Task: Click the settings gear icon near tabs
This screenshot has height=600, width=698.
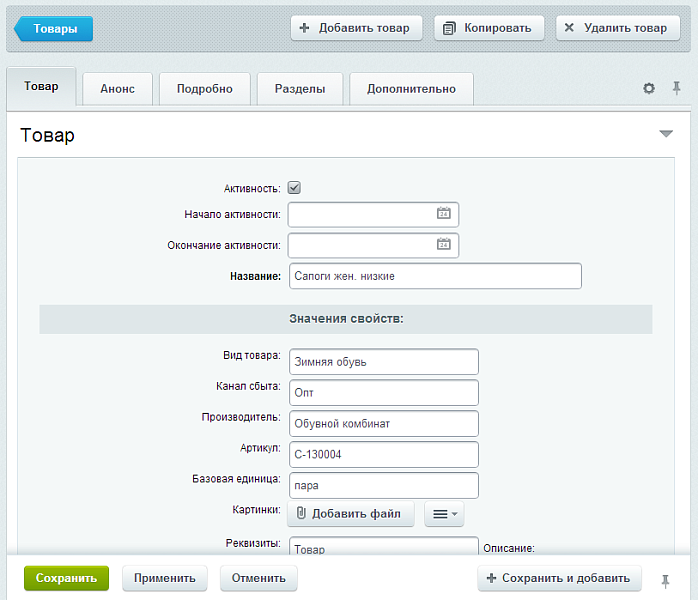Action: [x=649, y=88]
